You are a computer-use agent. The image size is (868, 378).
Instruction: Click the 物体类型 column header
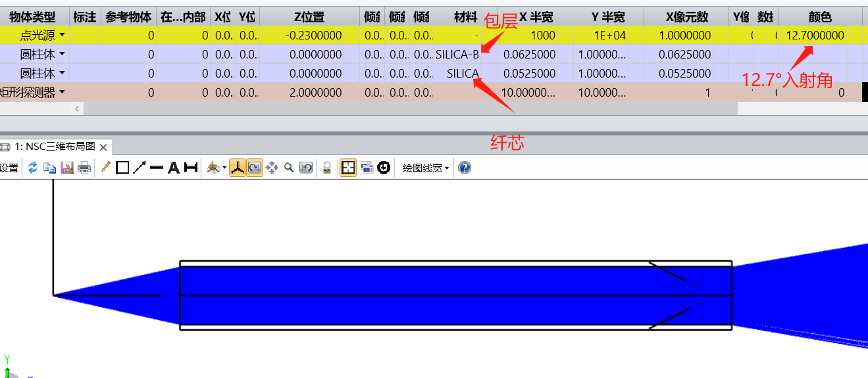coord(32,17)
